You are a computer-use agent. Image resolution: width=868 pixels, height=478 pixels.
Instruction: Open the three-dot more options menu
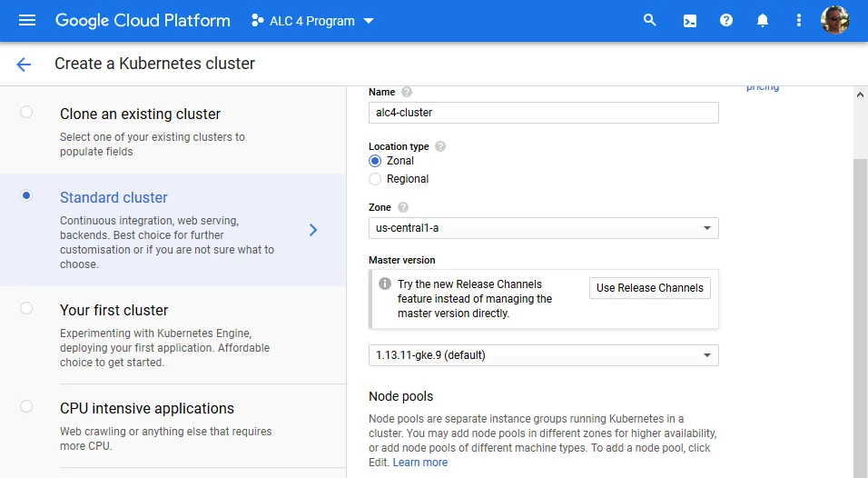coord(799,21)
